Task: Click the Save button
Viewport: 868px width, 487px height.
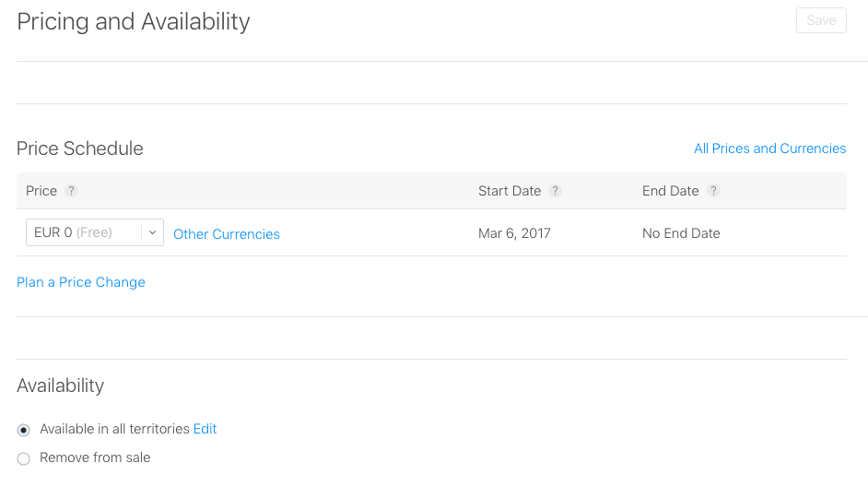Action: 821,20
